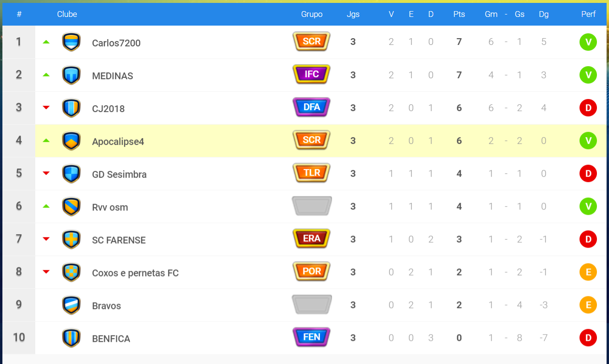
Task: Select the DFA group badge for CJ2018
Action: (x=312, y=107)
